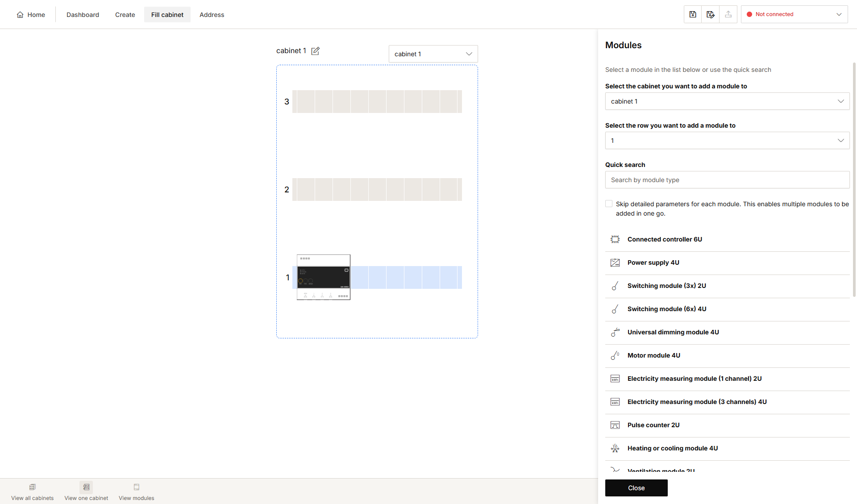
Task: Click the Switching module (6x) 4U icon
Action: pyautogui.click(x=615, y=309)
